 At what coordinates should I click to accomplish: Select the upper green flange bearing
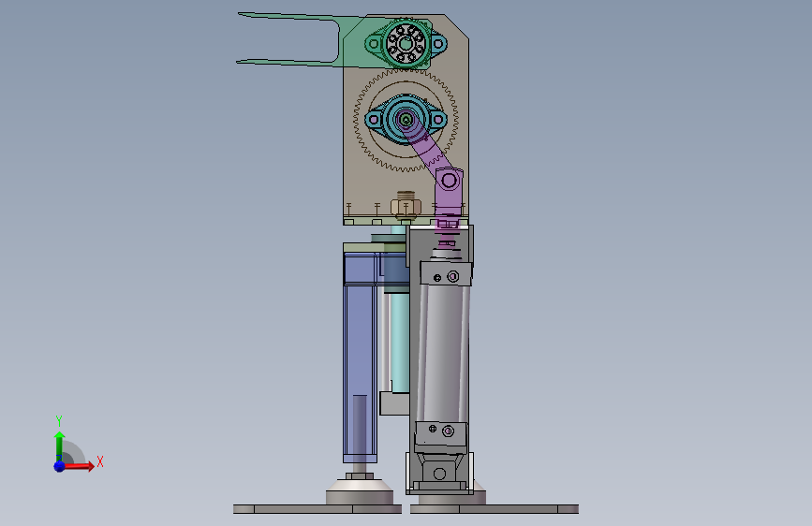click(406, 43)
